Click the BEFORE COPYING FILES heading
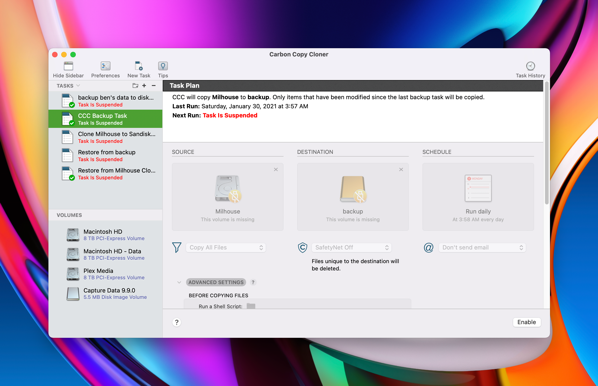This screenshot has width=598, height=386. pyautogui.click(x=218, y=295)
